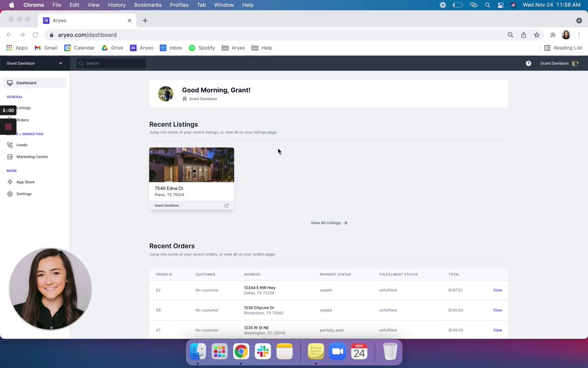The image size is (588, 368).
Task: Click address 1235 W St NE
Action: (256, 328)
